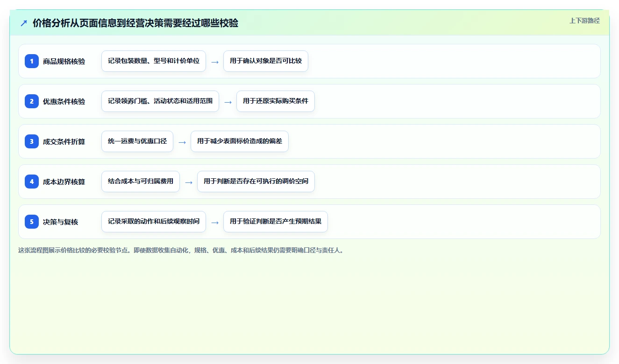This screenshot has height=364, width=619.
Task: Click the 成交条件折算 step label
Action: click(x=64, y=141)
